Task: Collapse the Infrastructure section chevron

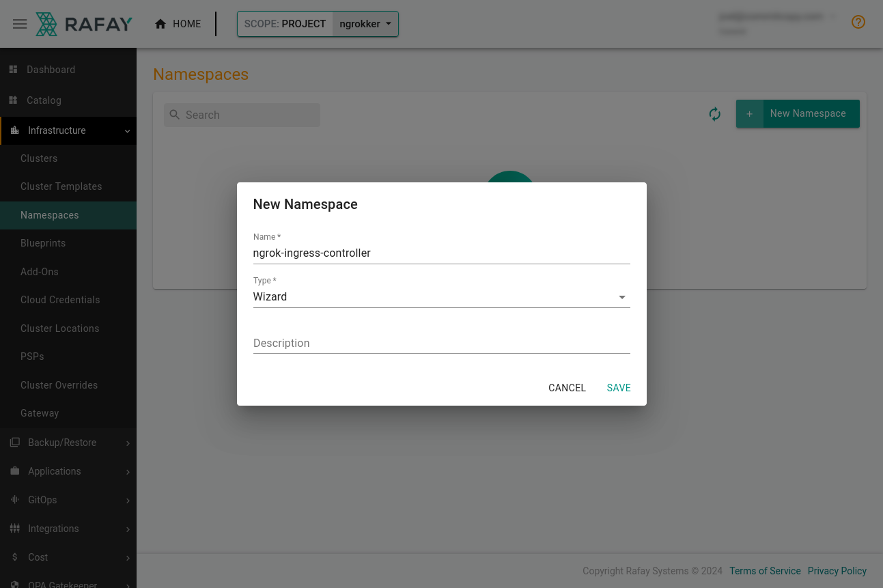Action: point(127,131)
